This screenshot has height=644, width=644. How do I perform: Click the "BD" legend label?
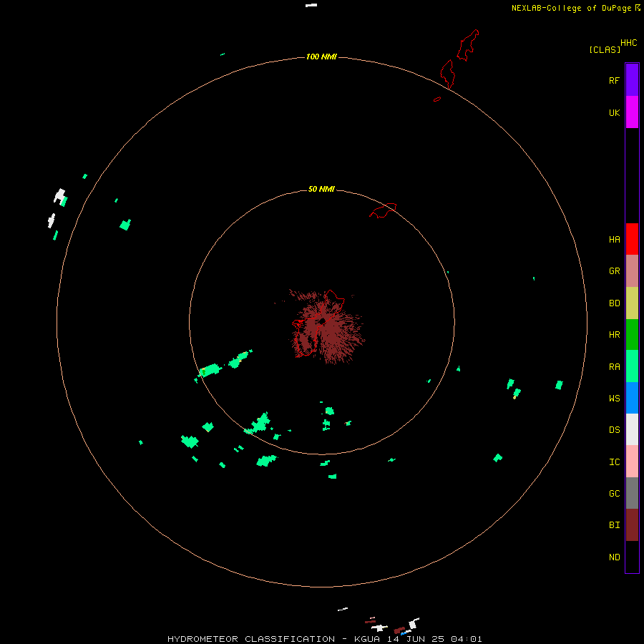pos(615,303)
